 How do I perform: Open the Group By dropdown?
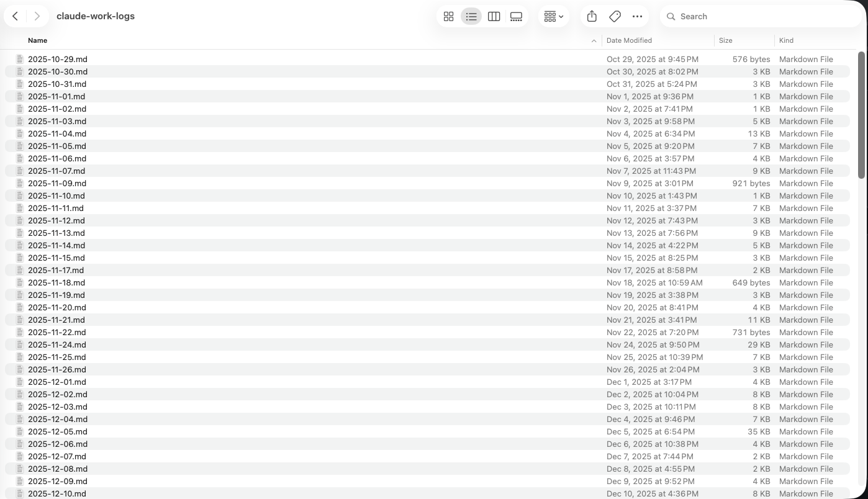pyautogui.click(x=553, y=17)
